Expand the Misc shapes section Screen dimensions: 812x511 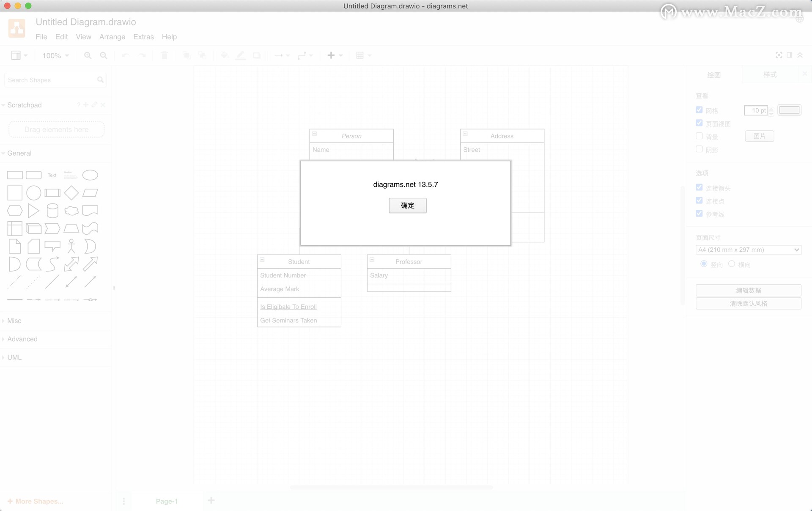coord(14,321)
